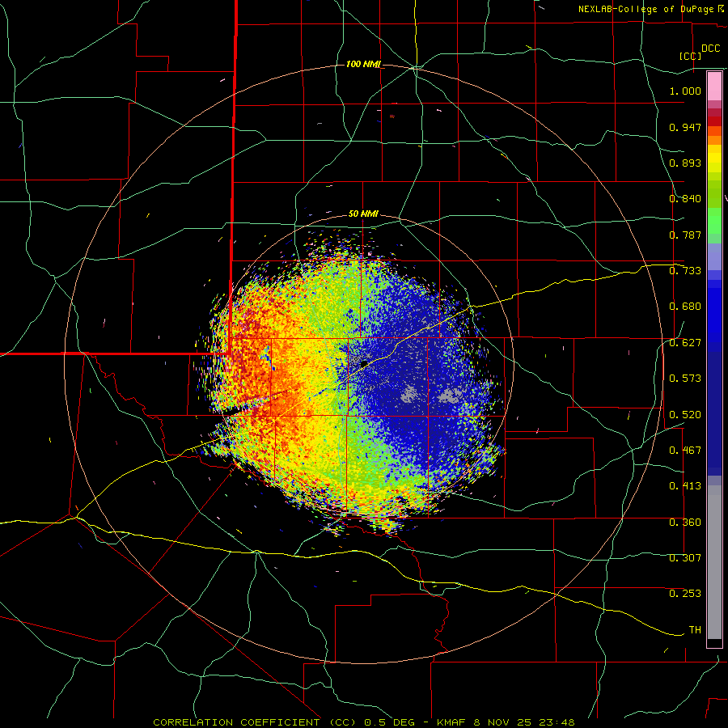The height and width of the screenshot is (728, 728).
Task: Click the black radar site dot at center
Action: click(363, 363)
